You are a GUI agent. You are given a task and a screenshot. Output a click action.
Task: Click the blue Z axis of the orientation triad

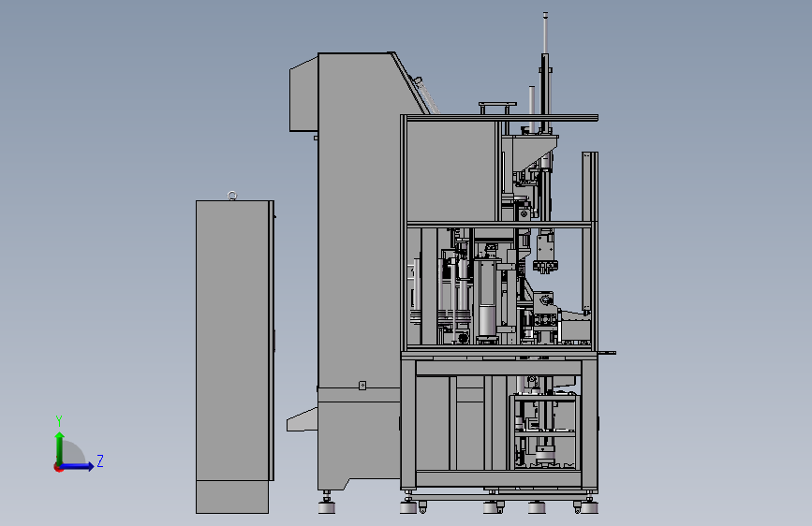tap(78, 466)
